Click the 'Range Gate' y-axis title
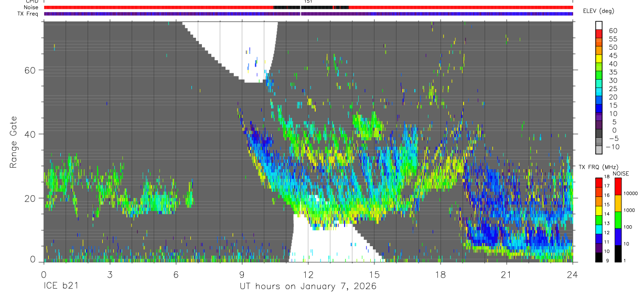 15,142
